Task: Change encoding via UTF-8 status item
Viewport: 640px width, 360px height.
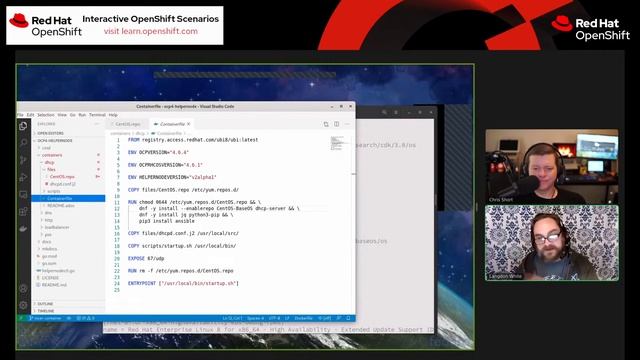Action: click(274, 318)
